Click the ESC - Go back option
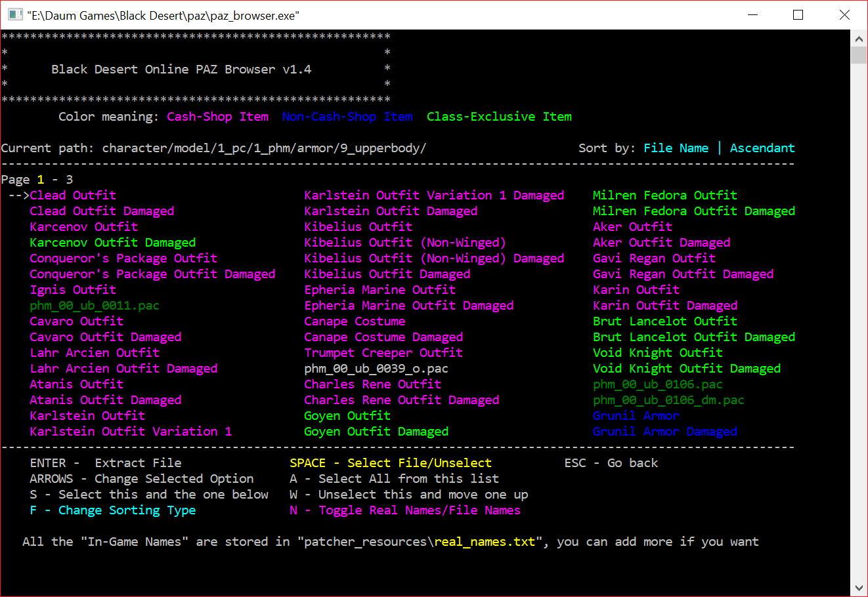 (611, 463)
